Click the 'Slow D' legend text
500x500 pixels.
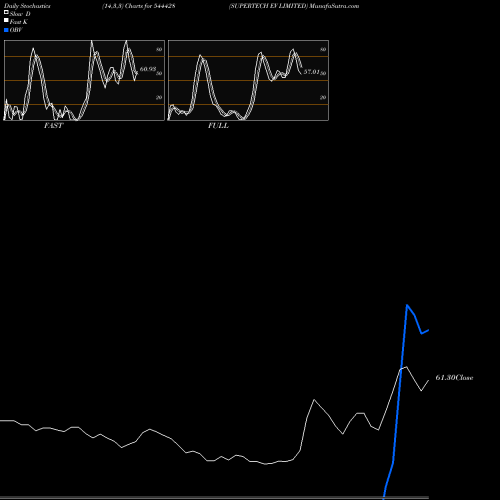pos(20,14)
